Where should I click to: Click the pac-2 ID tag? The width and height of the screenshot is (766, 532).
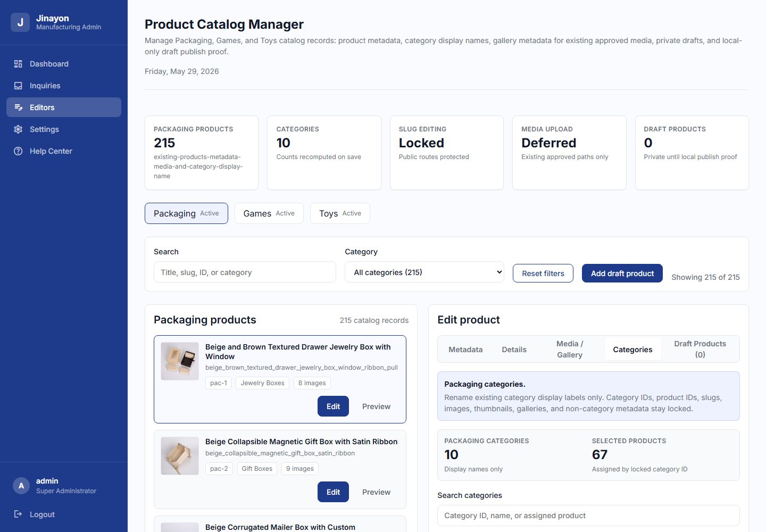click(x=219, y=469)
